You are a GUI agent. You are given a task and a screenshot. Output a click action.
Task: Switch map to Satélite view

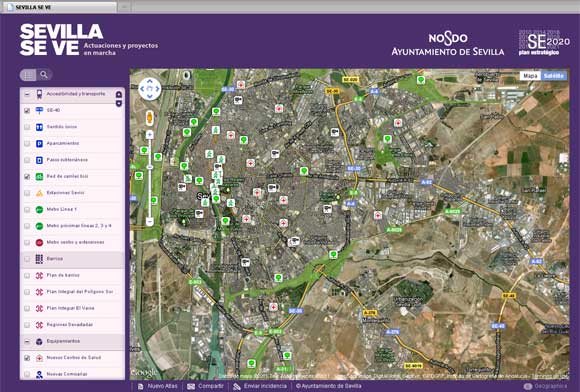(x=554, y=76)
